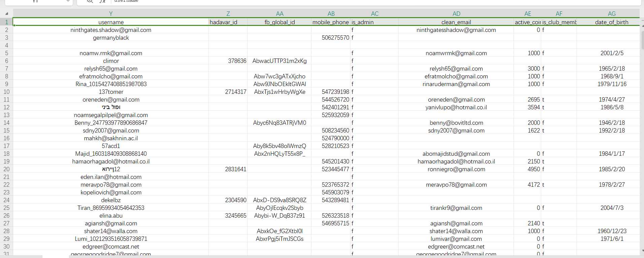Select the dekelbz username cell
This screenshot has height=258, width=644.
point(111,200)
